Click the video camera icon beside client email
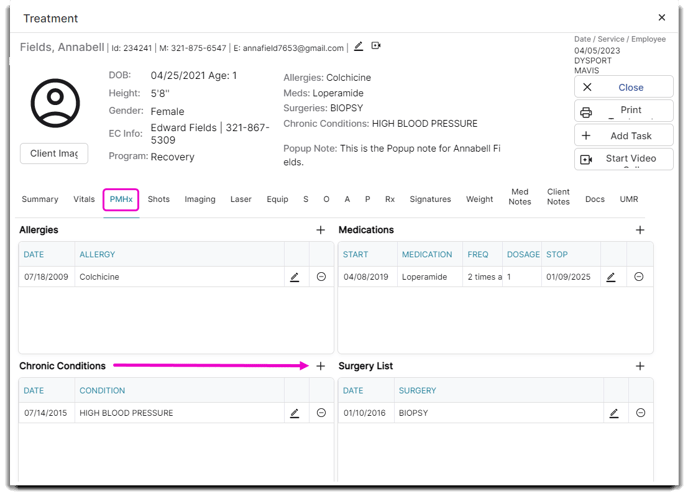This screenshot has width=688, height=504. click(x=376, y=46)
